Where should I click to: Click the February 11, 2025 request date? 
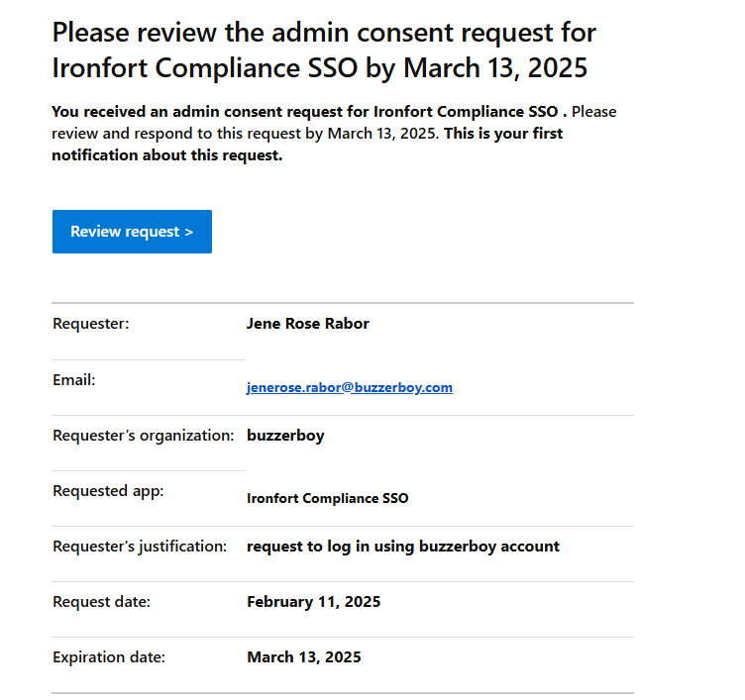[313, 602]
